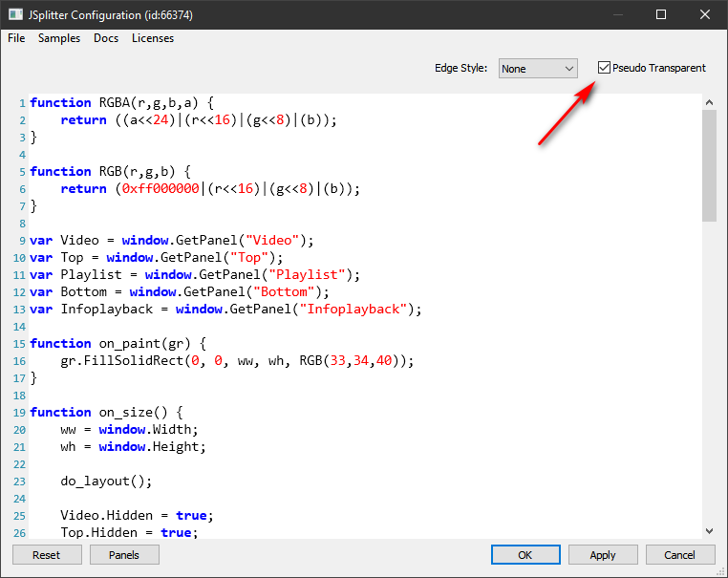Click the vertical scrollbar thumb
728x578 pixels.
[x=709, y=164]
